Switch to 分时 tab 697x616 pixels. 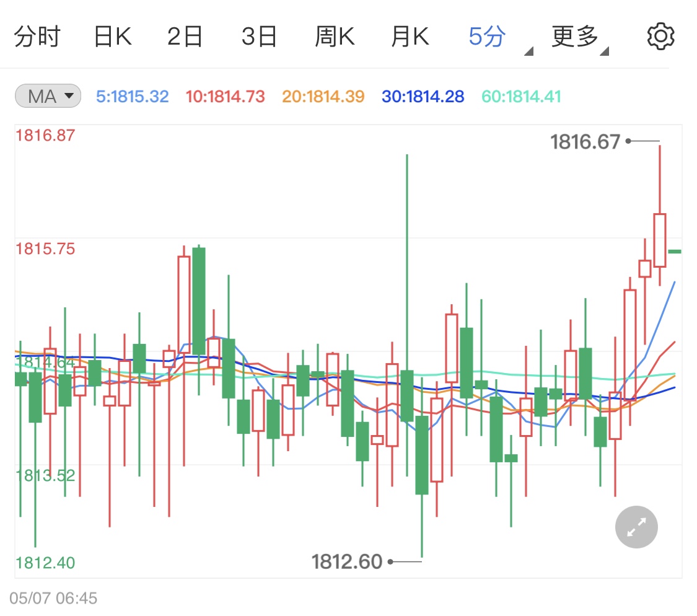point(37,37)
